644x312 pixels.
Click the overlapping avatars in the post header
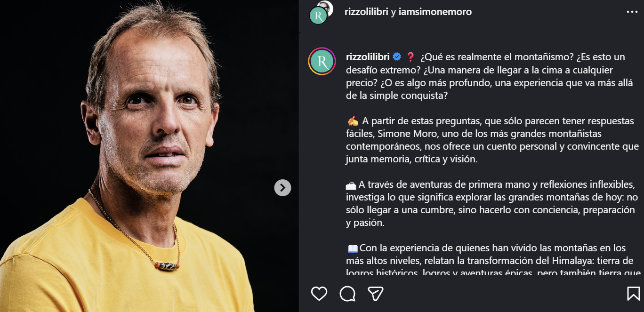pyautogui.click(x=321, y=12)
